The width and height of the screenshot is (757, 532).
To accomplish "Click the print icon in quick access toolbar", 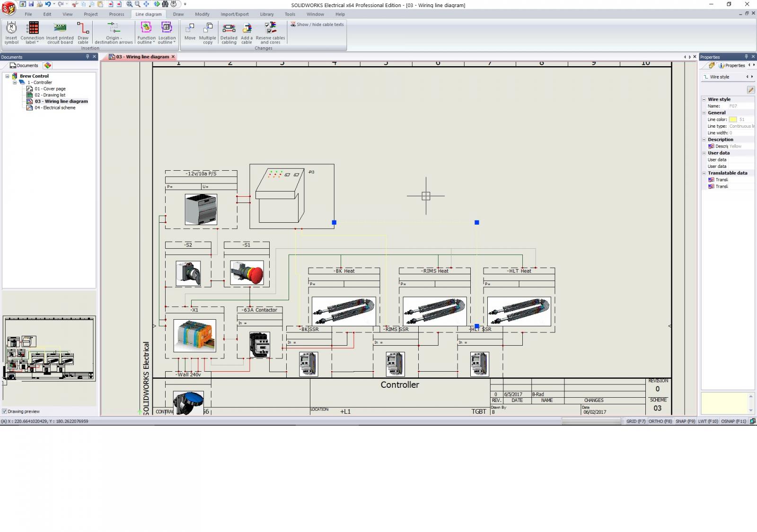I will pyautogui.click(x=40, y=4).
